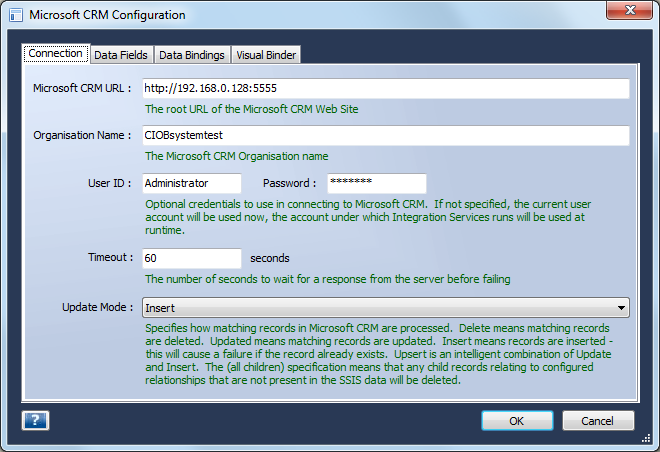
Task: Open the Data Fields tab
Action: 120,55
